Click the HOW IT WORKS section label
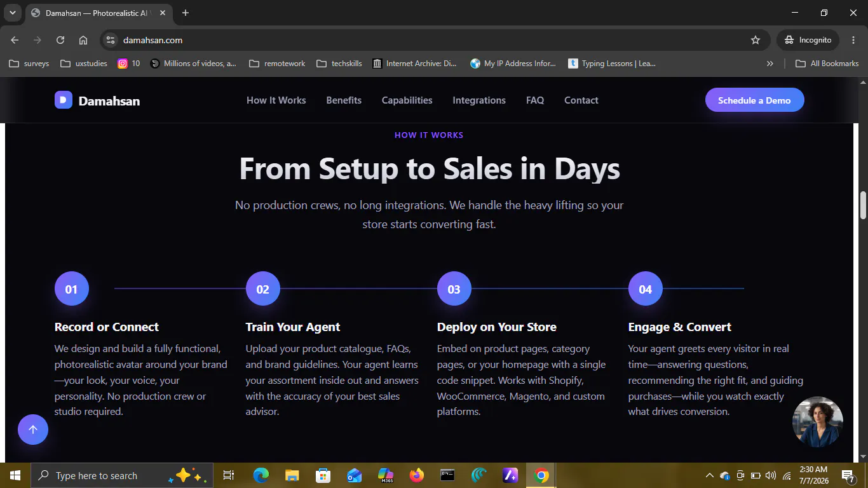 [x=429, y=135]
